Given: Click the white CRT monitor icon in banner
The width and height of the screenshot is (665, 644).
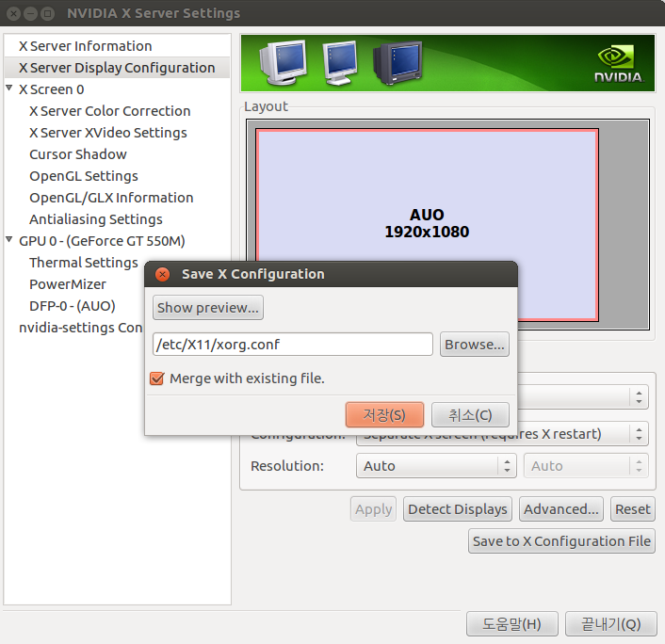Looking at the screenshot, I should [283, 62].
